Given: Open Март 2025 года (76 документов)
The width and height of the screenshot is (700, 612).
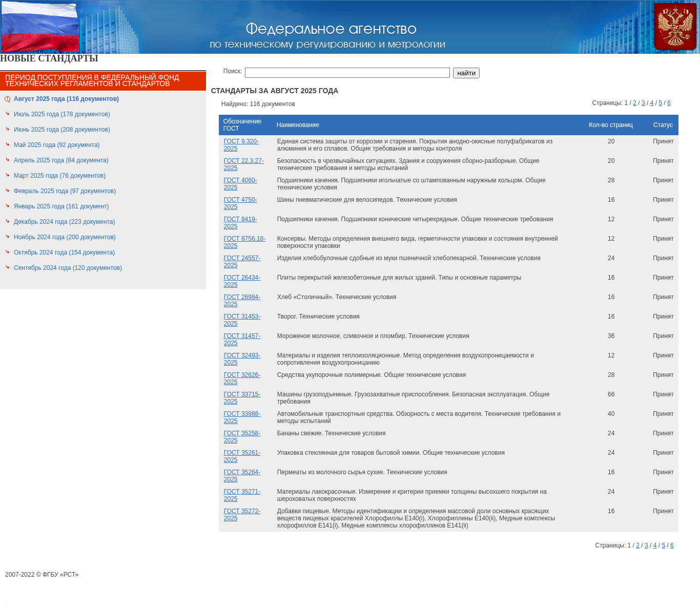Looking at the screenshot, I should pos(60,176).
